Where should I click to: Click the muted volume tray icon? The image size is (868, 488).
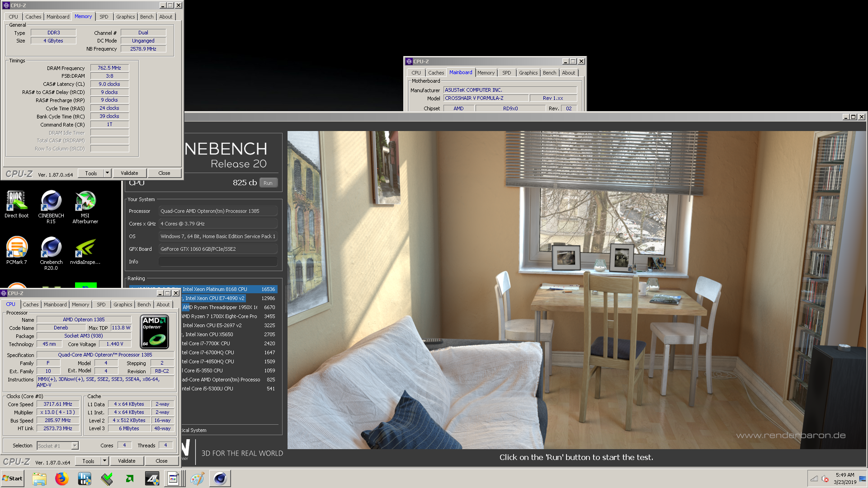[825, 479]
